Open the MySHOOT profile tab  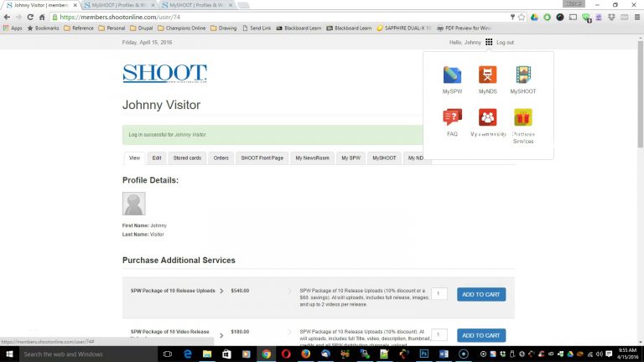point(384,158)
